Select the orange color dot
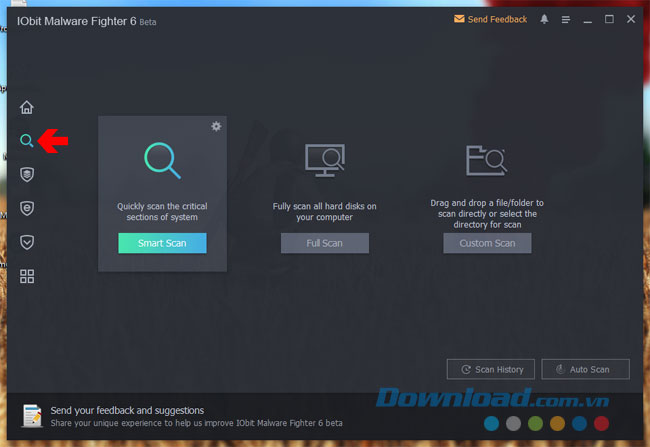 tap(557, 423)
